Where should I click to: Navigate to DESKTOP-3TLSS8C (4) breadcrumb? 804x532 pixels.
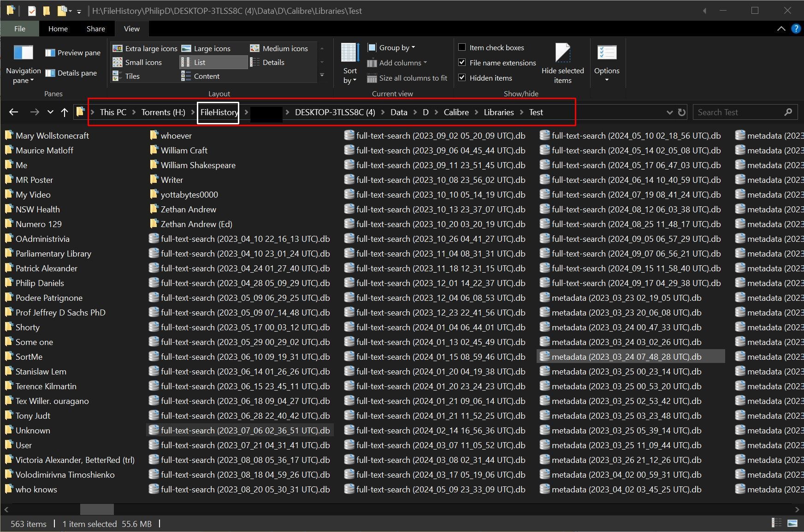coord(335,112)
